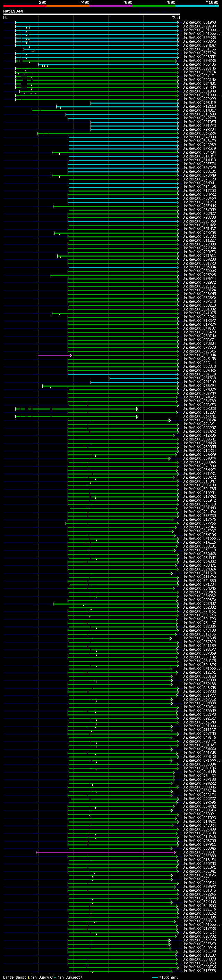This screenshot has height=980, width=222.
Task: Select the UniRef100_B6BRY2 label
Action: pyautogui.click(x=199, y=478)
